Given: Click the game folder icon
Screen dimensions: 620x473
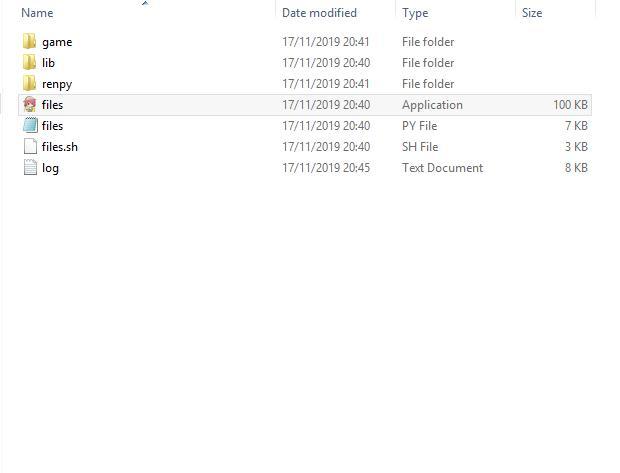Looking at the screenshot, I should [29, 42].
